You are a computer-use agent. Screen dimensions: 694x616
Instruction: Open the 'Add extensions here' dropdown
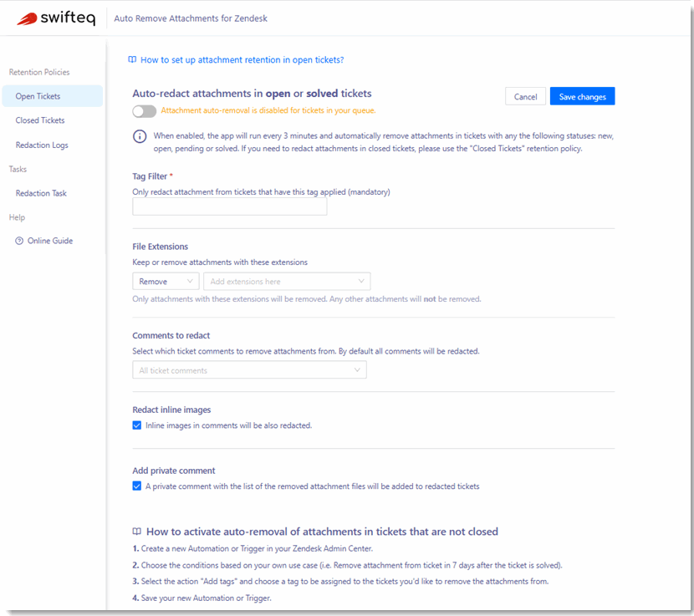(287, 282)
